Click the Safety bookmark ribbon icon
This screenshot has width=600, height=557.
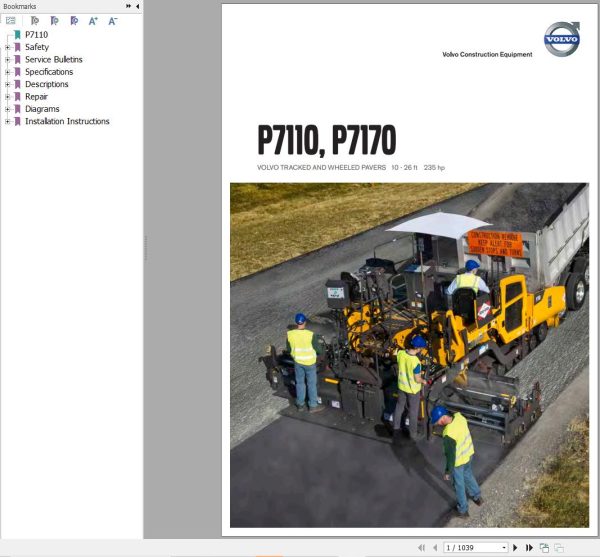click(x=17, y=47)
